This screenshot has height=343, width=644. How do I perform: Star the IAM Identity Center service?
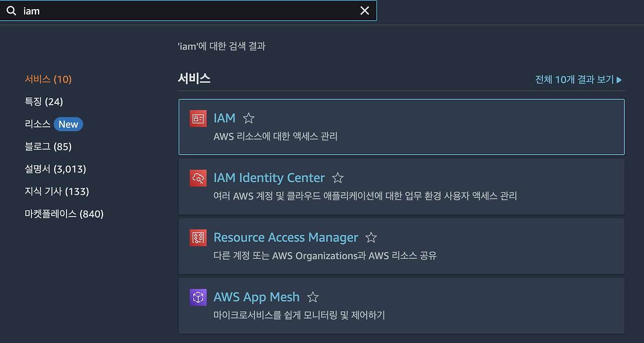point(338,178)
